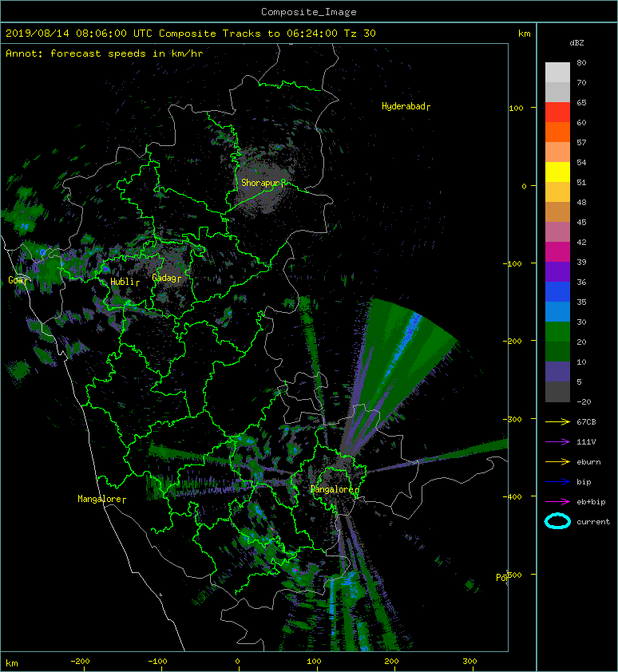
Task: Select the purple swatch in the dBZ scale
Action: pyautogui.click(x=557, y=272)
